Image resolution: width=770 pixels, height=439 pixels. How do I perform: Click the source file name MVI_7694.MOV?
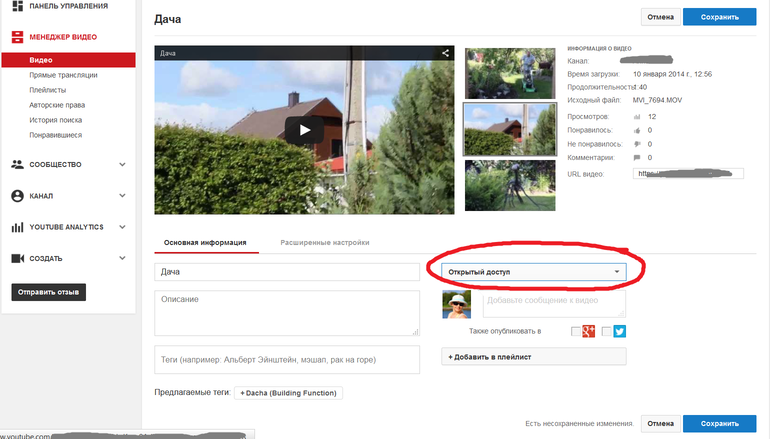pyautogui.click(x=658, y=100)
